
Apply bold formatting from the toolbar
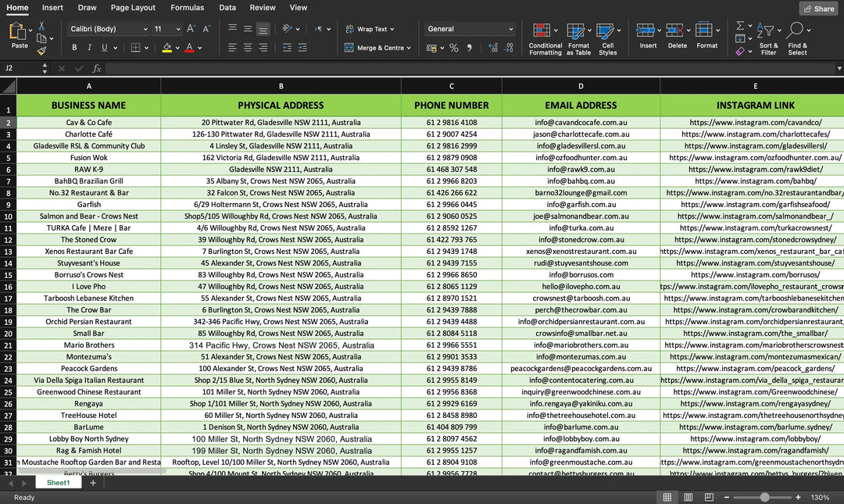74,47
